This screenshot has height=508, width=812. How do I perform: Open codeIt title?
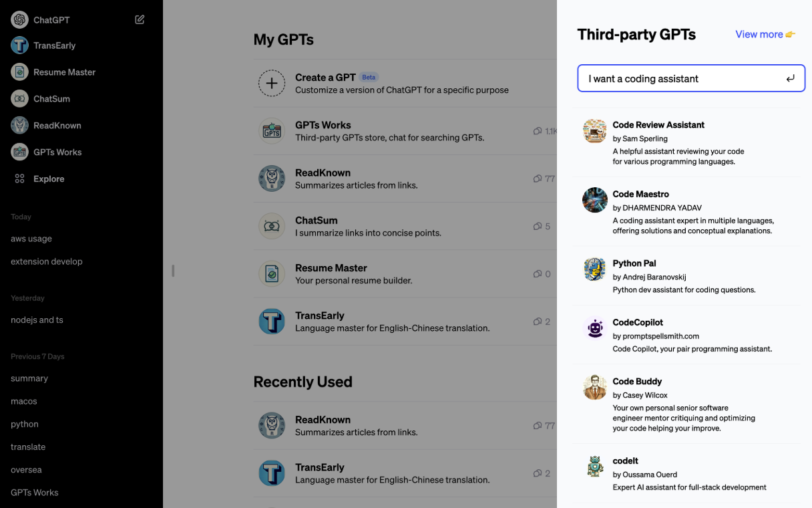pos(626,461)
